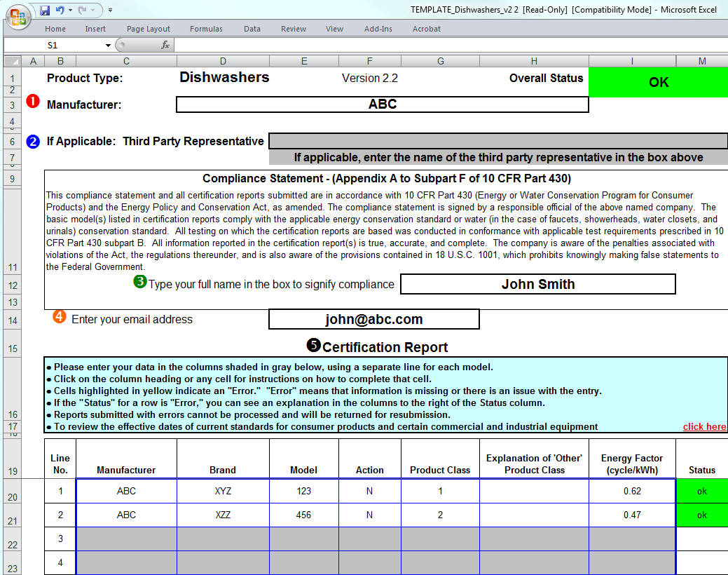The image size is (728, 575).
Task: Click the Third Party Representative input box
Action: 497,141
